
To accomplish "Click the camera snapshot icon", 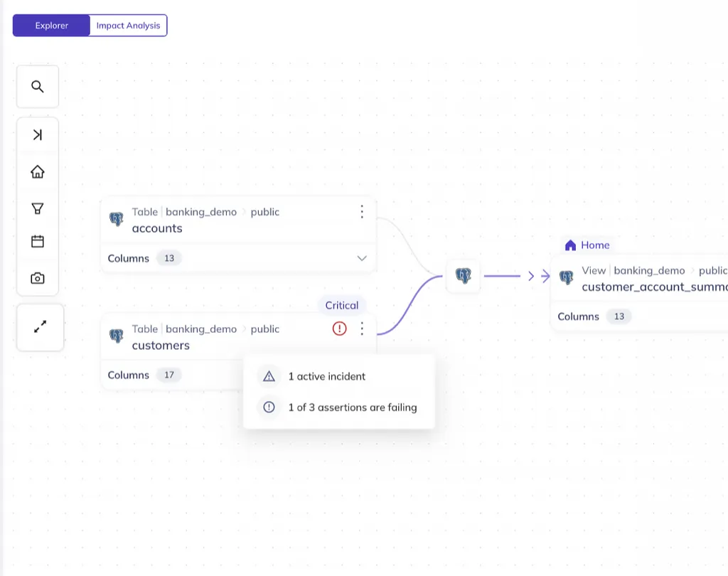I will (38, 279).
